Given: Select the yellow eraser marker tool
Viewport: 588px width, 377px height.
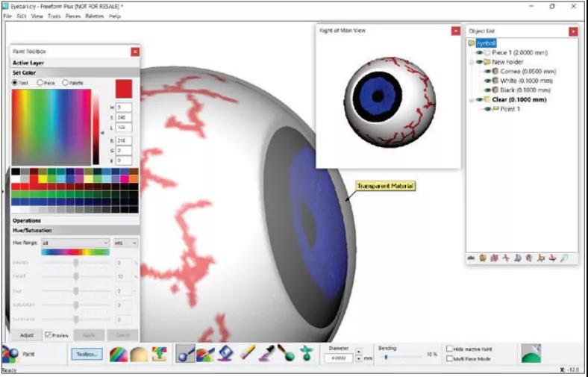Looking at the screenshot, I should tap(247, 353).
